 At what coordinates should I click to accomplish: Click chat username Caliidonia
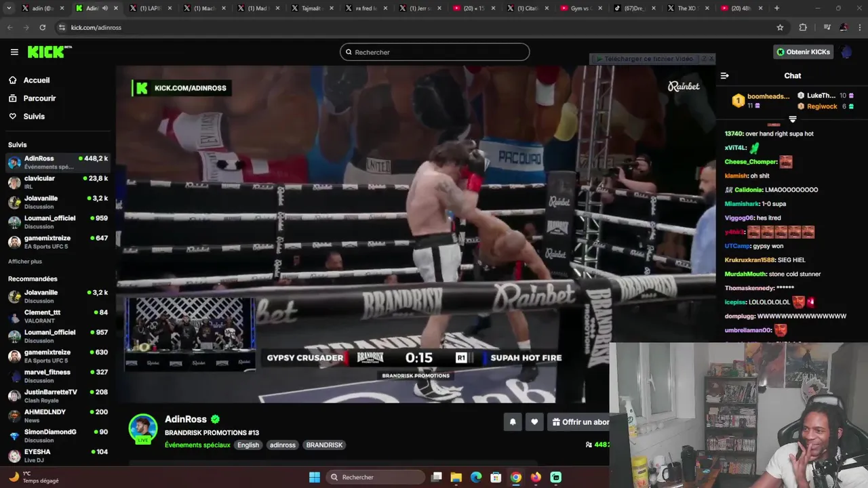point(748,190)
